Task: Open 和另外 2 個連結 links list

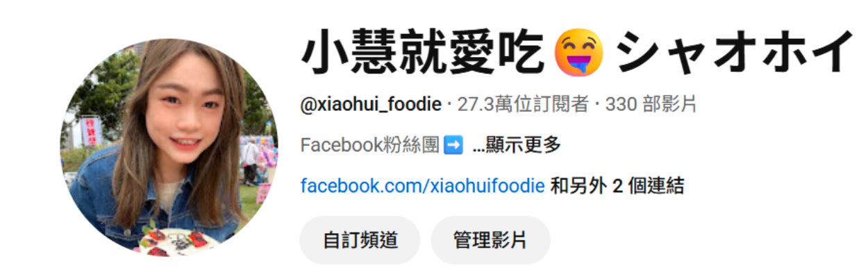Action: coord(617,185)
